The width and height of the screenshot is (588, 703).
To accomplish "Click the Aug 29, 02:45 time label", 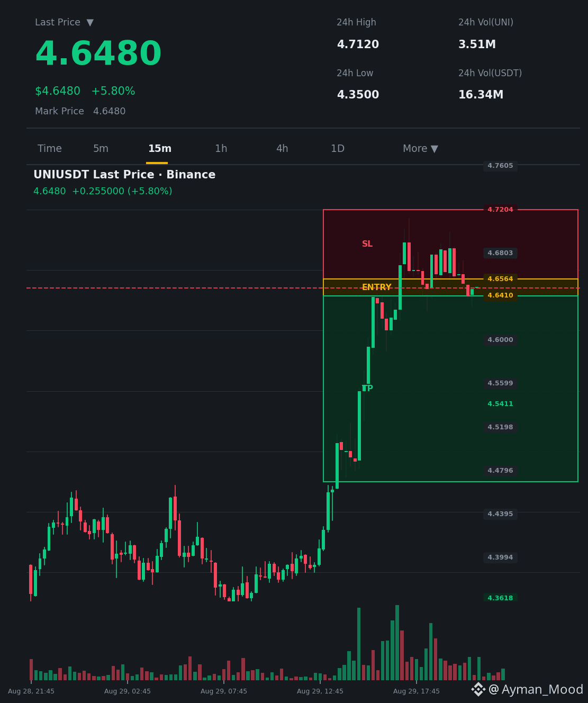I will coord(128,691).
